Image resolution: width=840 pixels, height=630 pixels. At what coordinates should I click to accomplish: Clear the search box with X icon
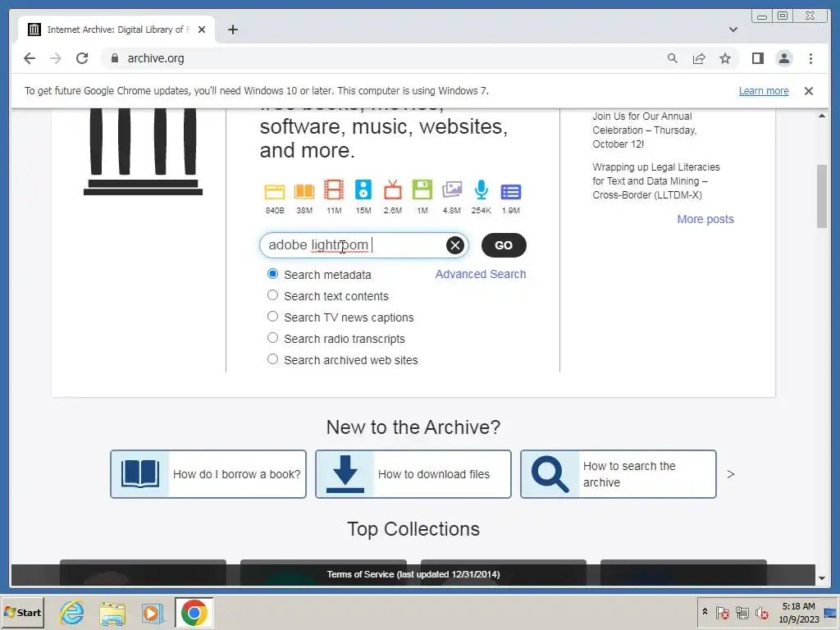tap(454, 245)
